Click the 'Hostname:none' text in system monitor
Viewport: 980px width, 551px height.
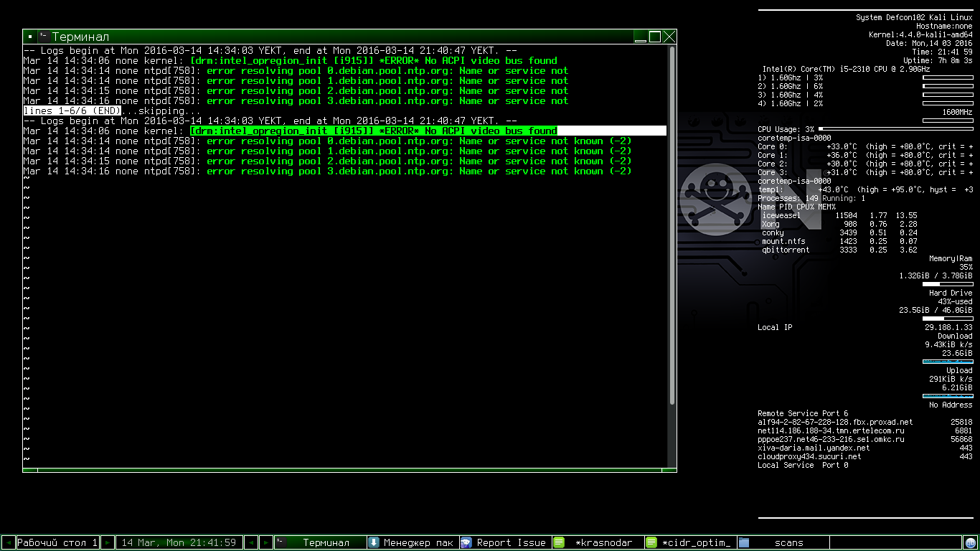click(944, 26)
